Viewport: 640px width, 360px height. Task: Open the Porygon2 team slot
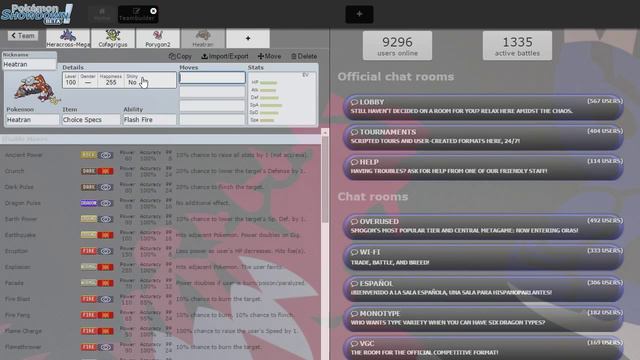[158, 38]
